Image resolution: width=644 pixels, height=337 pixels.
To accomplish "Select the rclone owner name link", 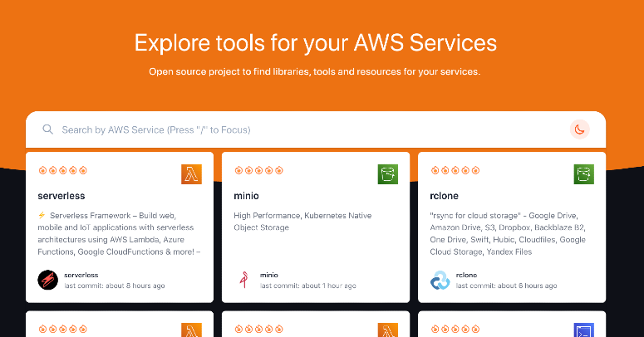I will point(466,275).
